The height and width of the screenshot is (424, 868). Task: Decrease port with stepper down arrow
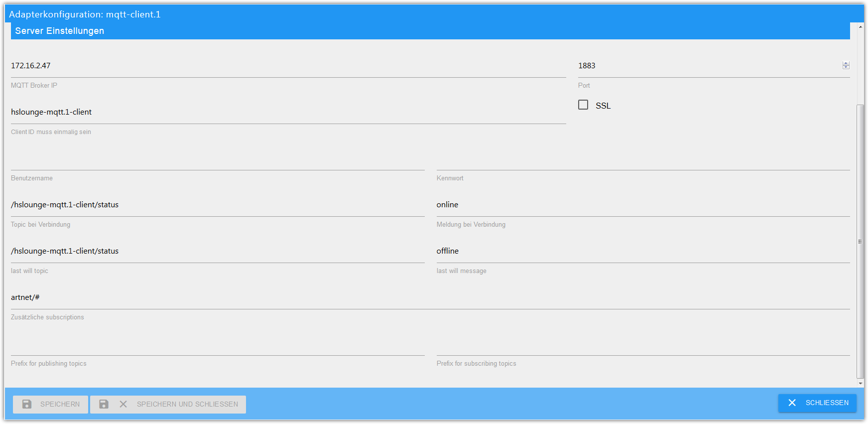coord(846,67)
